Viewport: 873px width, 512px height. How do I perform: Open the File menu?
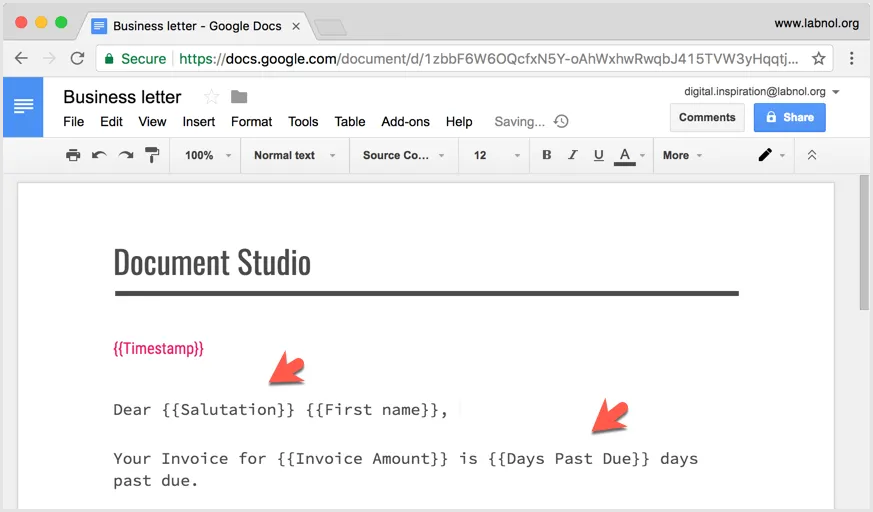tap(73, 121)
